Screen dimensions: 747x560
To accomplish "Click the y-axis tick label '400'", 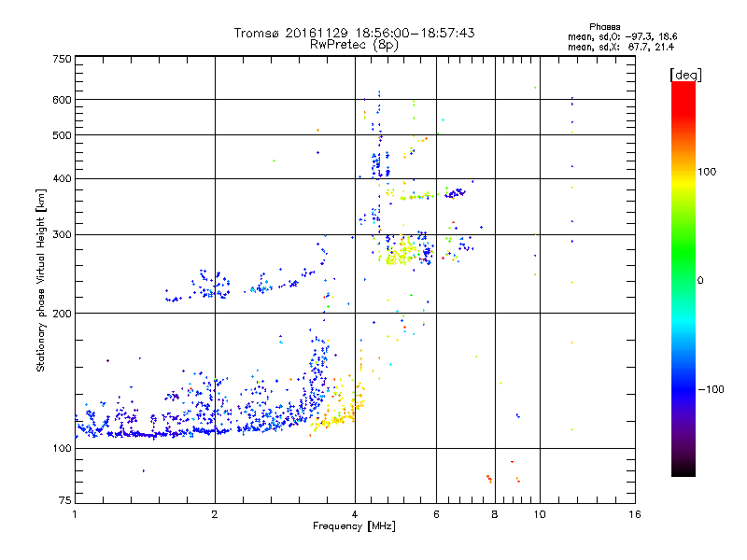I will pos(62,179).
